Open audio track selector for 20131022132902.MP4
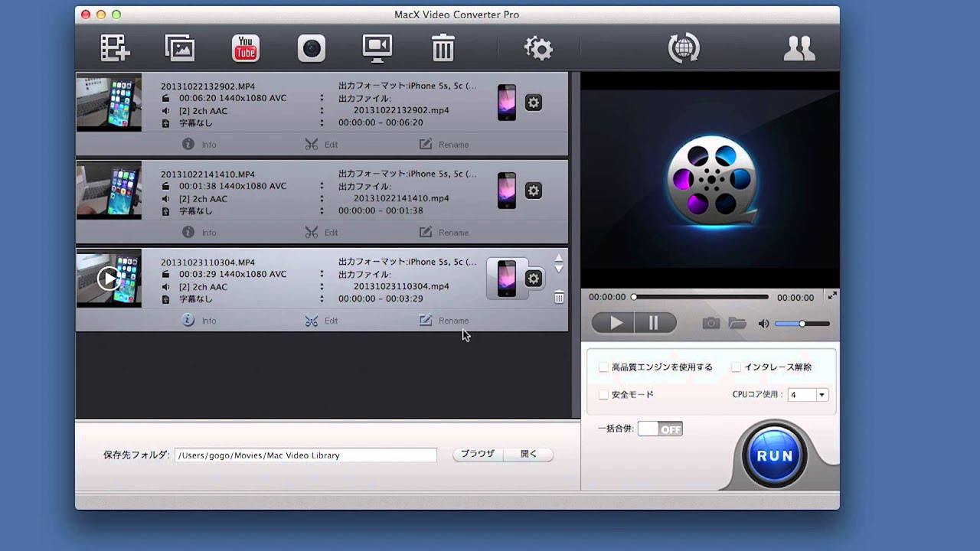 tap(322, 111)
